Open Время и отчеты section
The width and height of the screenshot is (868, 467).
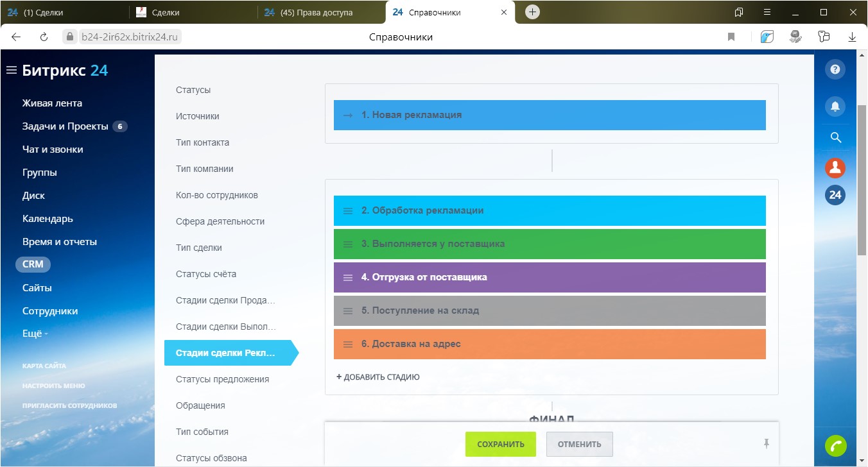(x=60, y=242)
